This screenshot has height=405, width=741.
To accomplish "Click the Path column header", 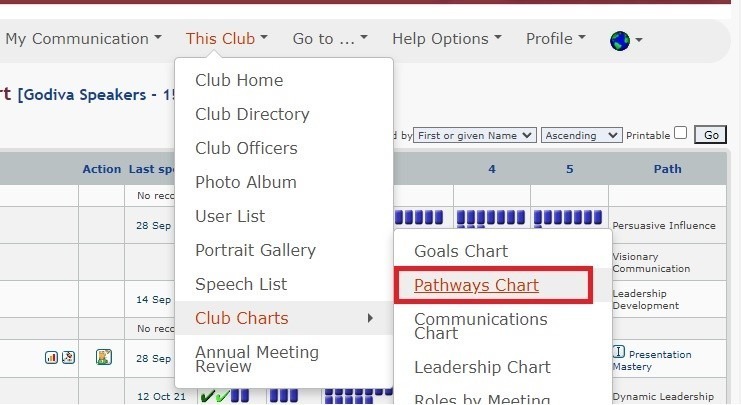I will pyautogui.click(x=667, y=169).
